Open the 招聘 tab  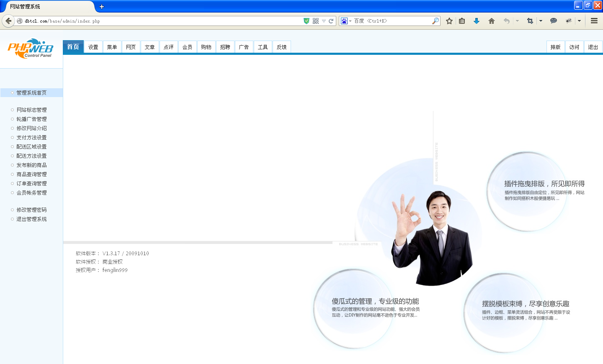225,47
